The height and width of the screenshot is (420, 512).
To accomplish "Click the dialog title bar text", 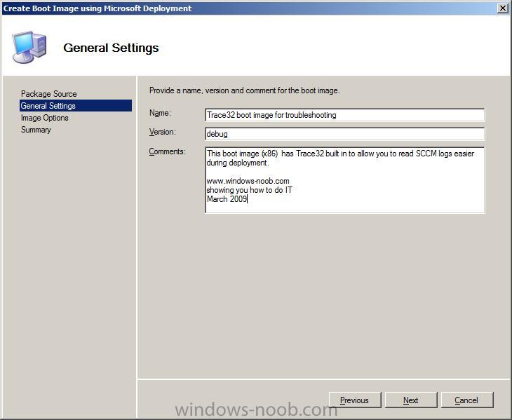I will click(97, 8).
